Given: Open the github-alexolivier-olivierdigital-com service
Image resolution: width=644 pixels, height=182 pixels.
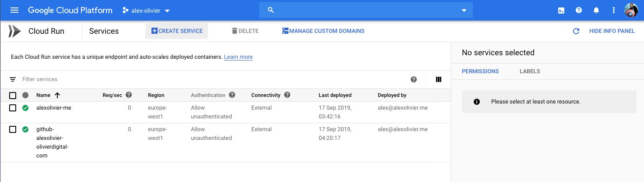Looking at the screenshot, I should (53, 143).
